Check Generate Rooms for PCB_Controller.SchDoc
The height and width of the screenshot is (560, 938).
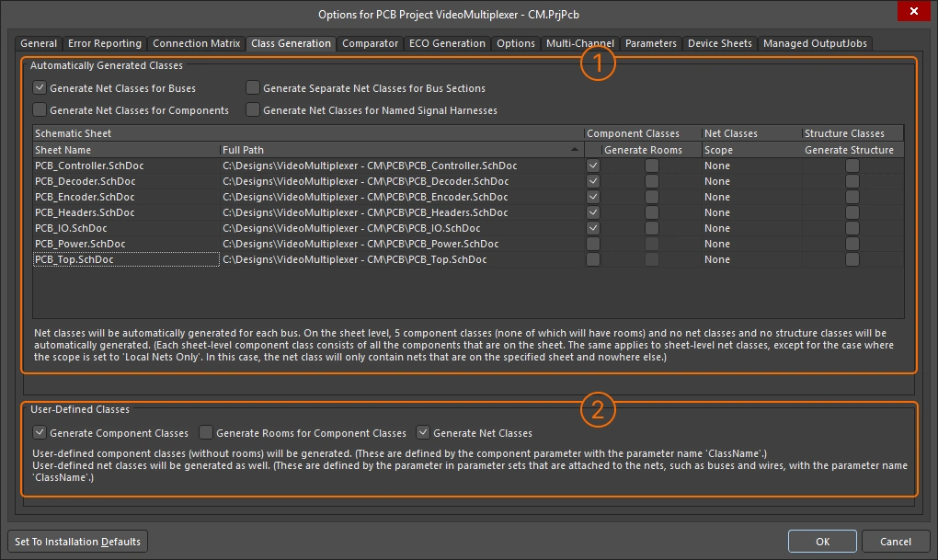(653, 166)
